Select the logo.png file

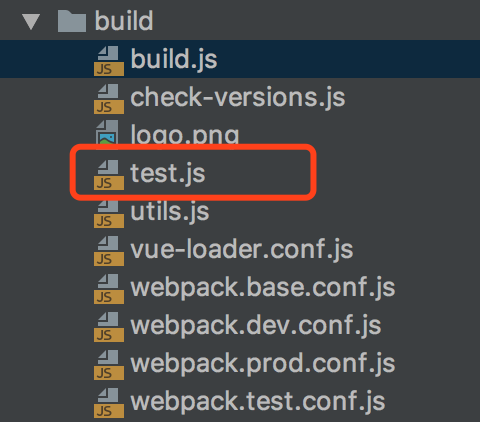(185, 134)
